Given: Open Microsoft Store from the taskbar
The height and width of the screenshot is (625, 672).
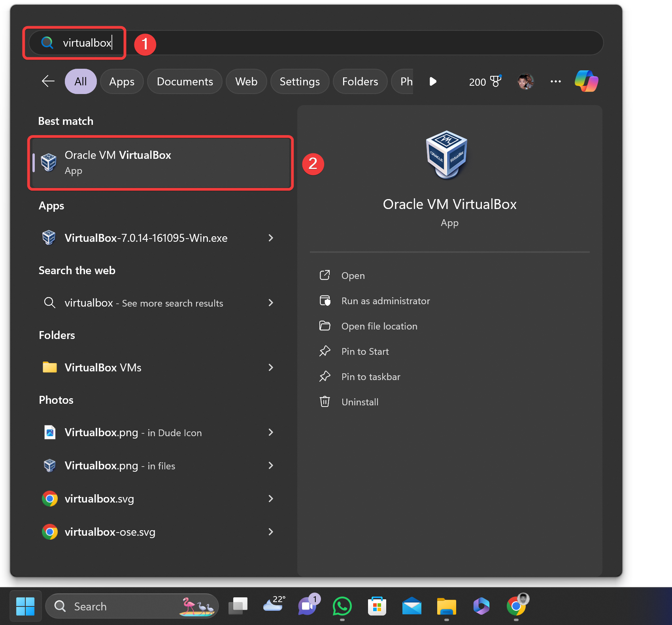Looking at the screenshot, I should (x=377, y=606).
